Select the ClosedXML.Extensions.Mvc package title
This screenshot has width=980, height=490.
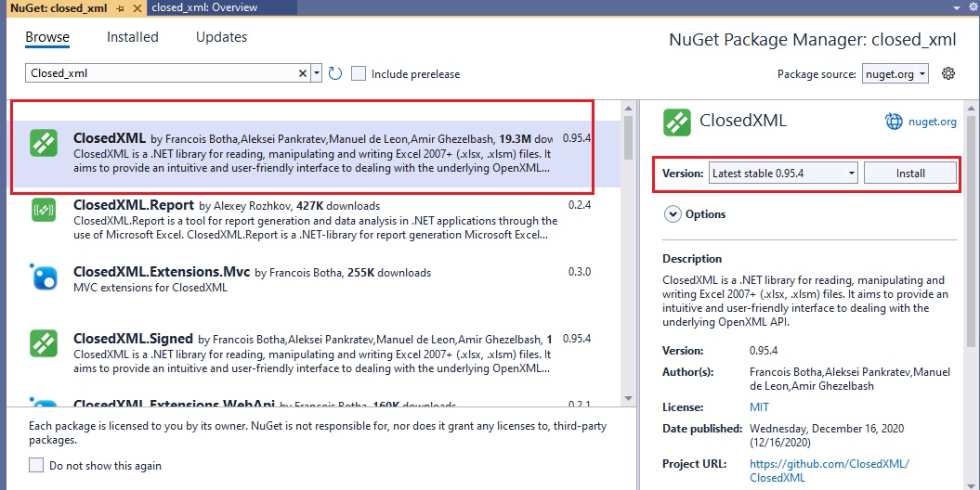[x=162, y=272]
